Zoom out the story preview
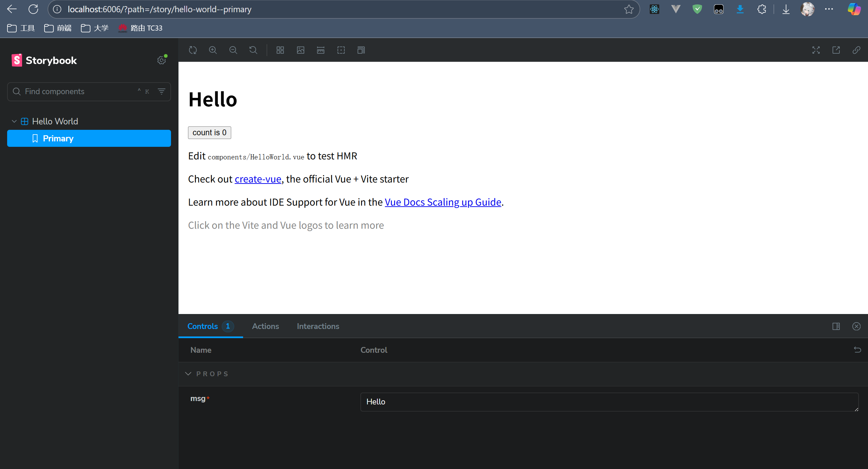The height and width of the screenshot is (469, 868). [x=233, y=50]
